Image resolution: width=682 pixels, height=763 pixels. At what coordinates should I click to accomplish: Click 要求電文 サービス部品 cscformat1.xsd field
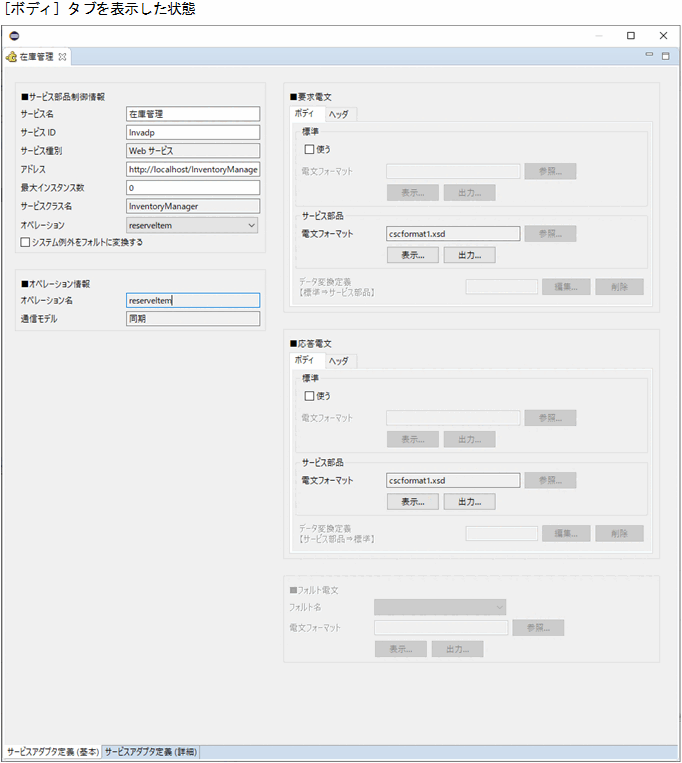453,234
